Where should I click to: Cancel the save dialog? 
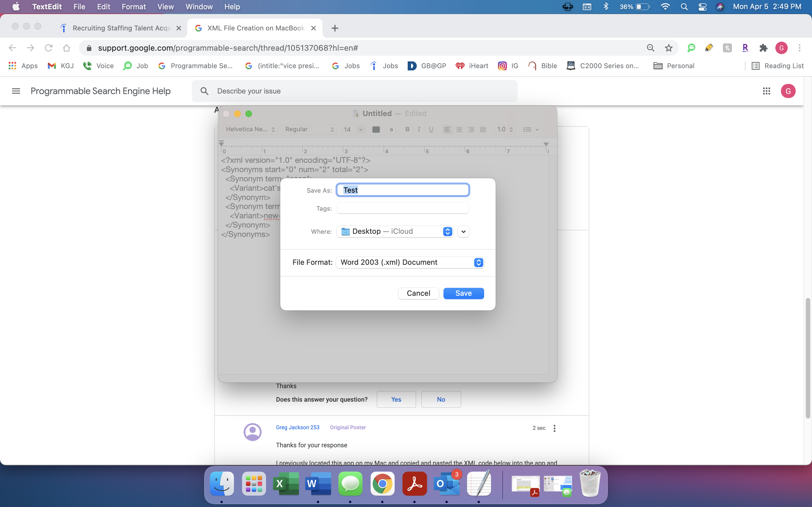point(418,293)
